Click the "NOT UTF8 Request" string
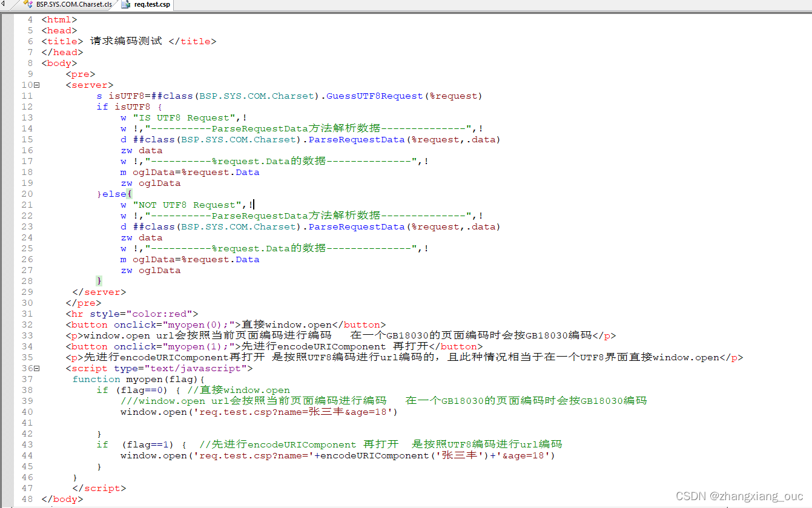Screen dimensions: 812x508 186,205
